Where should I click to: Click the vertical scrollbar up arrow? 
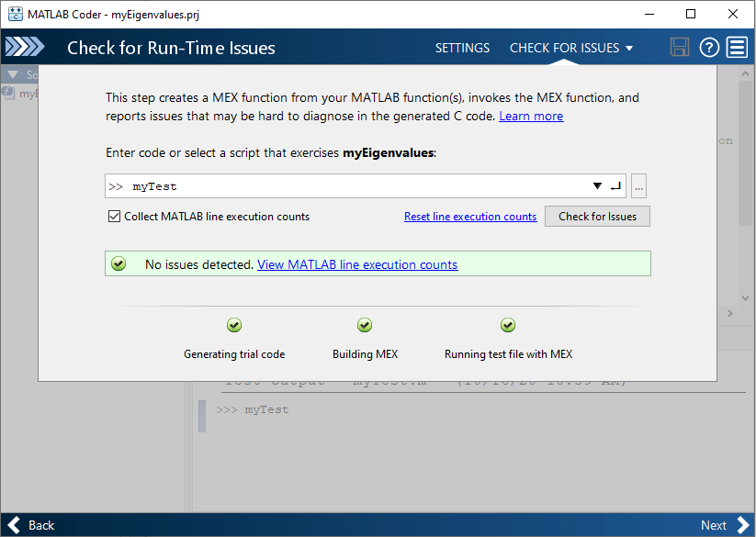[745, 73]
